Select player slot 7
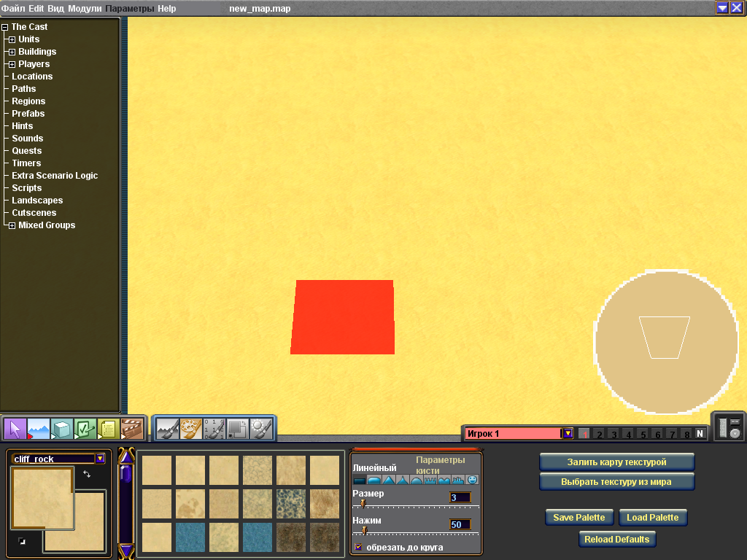747x560 pixels. point(672,434)
